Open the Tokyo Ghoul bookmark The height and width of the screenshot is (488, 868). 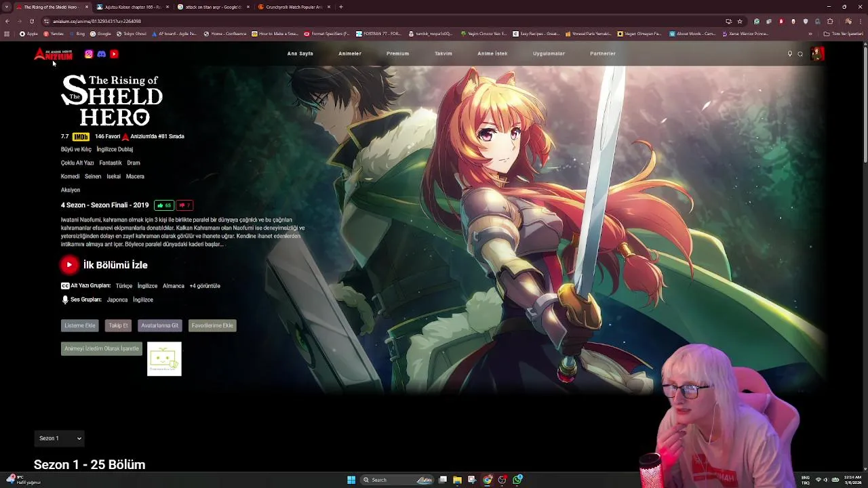[132, 34]
